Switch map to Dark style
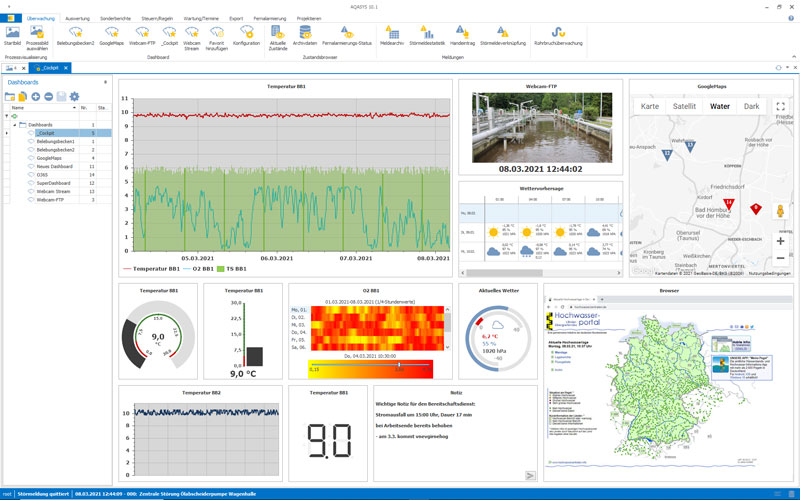The height and width of the screenshot is (500, 800). click(751, 106)
